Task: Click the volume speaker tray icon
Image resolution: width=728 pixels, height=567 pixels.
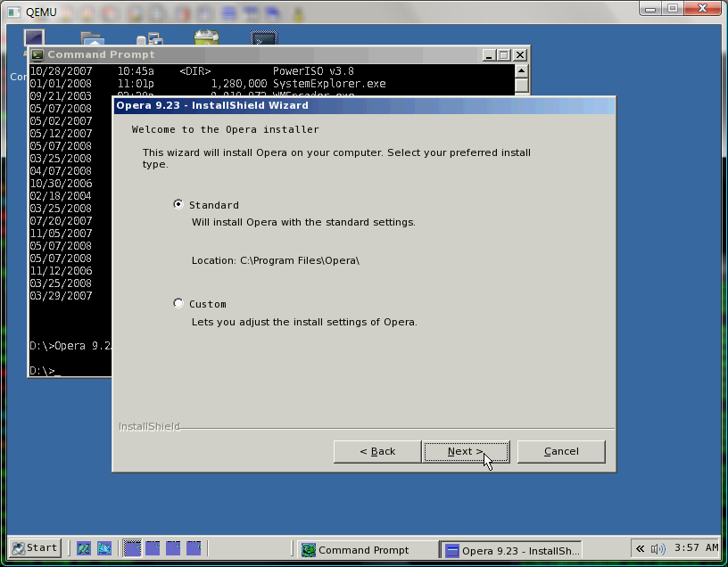Action: [658, 548]
